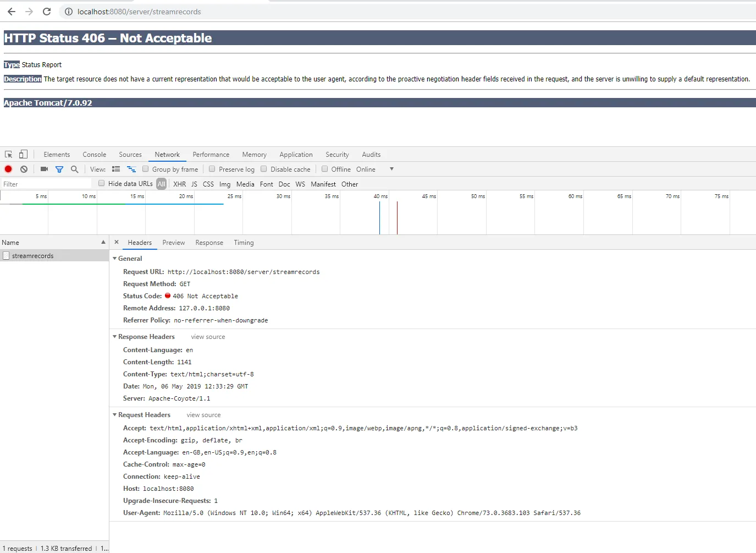Open the Elements panel tab
The image size is (756, 553).
[57, 155]
